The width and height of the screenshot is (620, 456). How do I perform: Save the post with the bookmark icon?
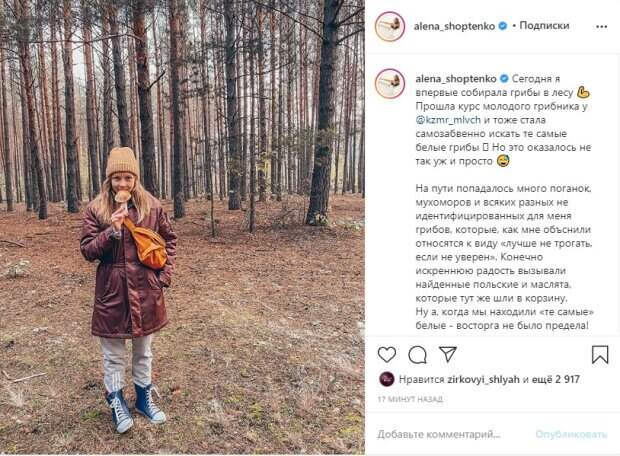pyautogui.click(x=600, y=354)
